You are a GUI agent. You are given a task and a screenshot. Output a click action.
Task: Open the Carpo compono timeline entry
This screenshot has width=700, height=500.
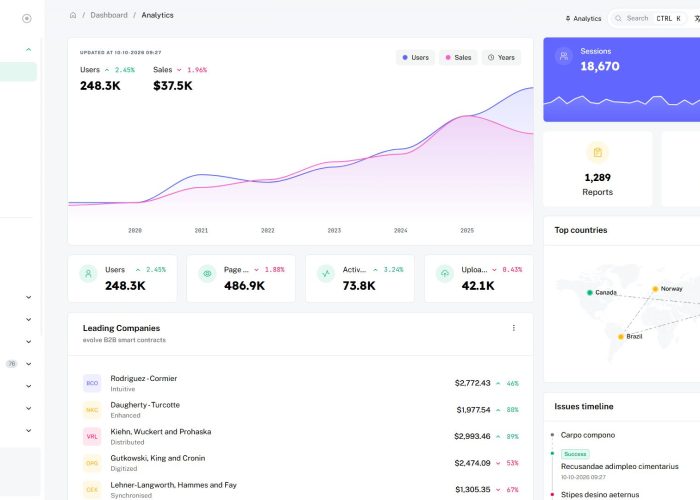[x=588, y=435]
